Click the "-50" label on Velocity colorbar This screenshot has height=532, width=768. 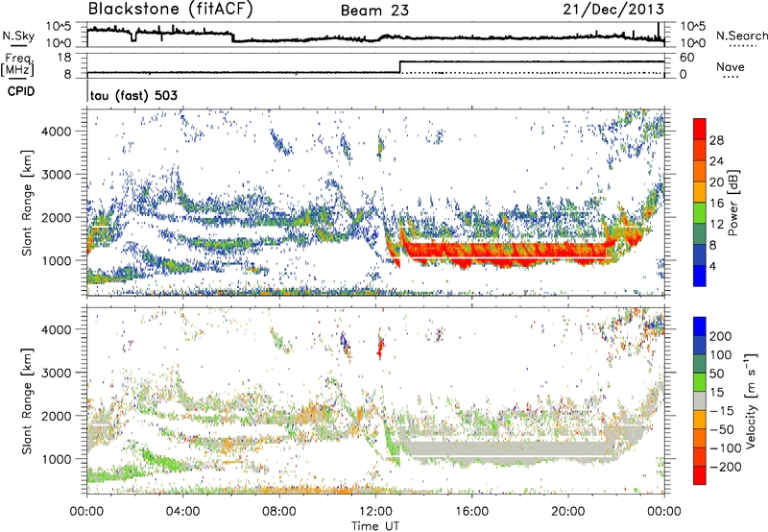[722, 429]
